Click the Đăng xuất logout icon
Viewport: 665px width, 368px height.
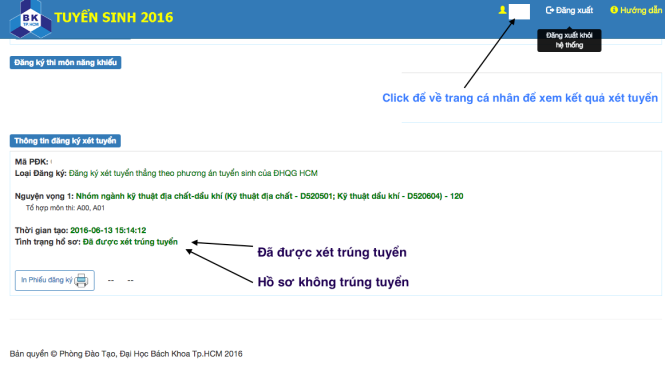tap(550, 10)
